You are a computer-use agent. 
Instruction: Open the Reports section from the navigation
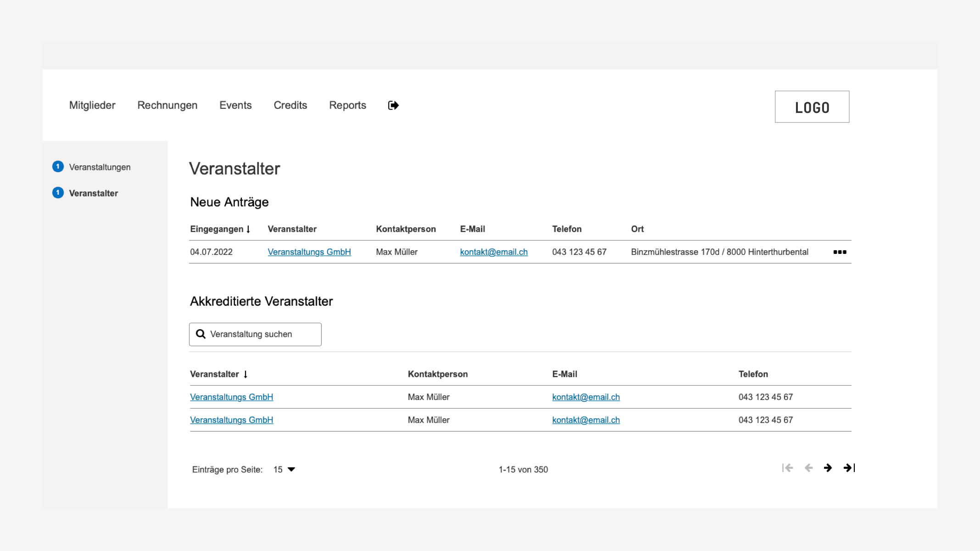coord(347,105)
